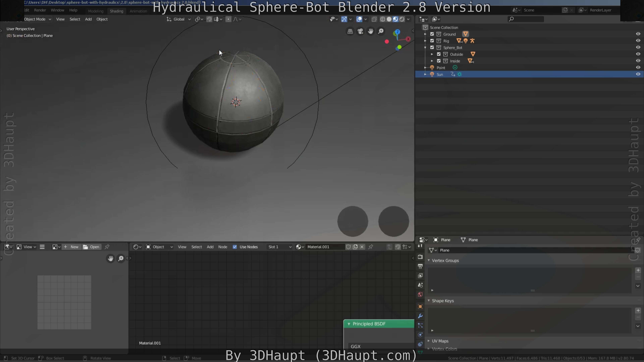
Task: Toggle viewport overlays button
Action: [x=359, y=19]
